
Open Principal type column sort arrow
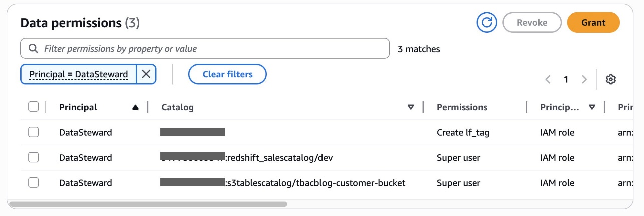[592, 107]
